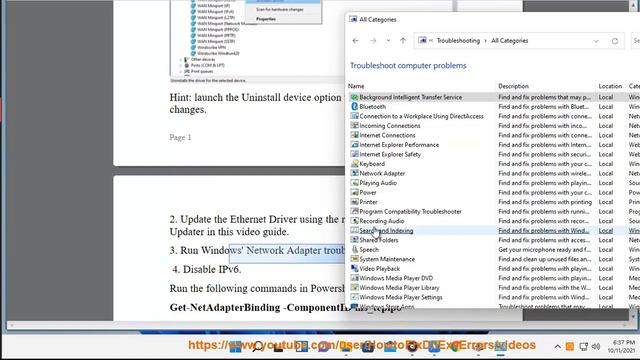The image size is (640, 360).
Task: Click the Recording Audio entry text
Action: (382, 221)
